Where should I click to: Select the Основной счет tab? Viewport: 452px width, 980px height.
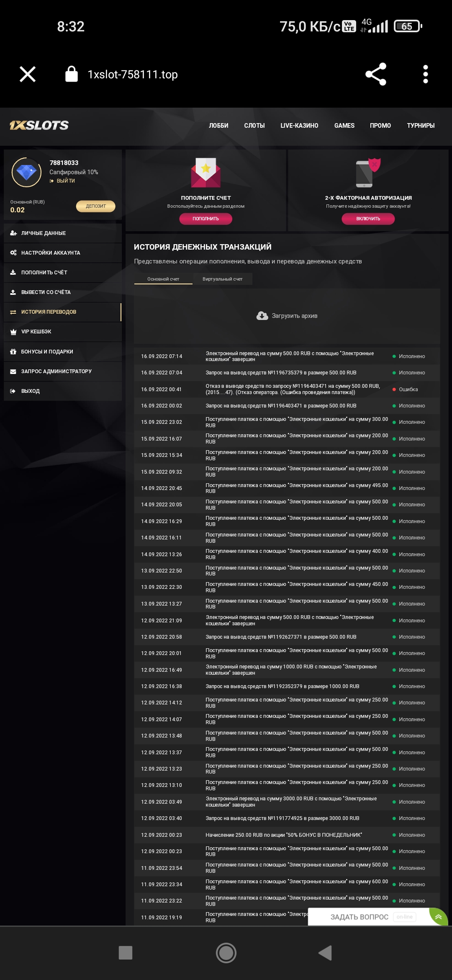coord(163,279)
